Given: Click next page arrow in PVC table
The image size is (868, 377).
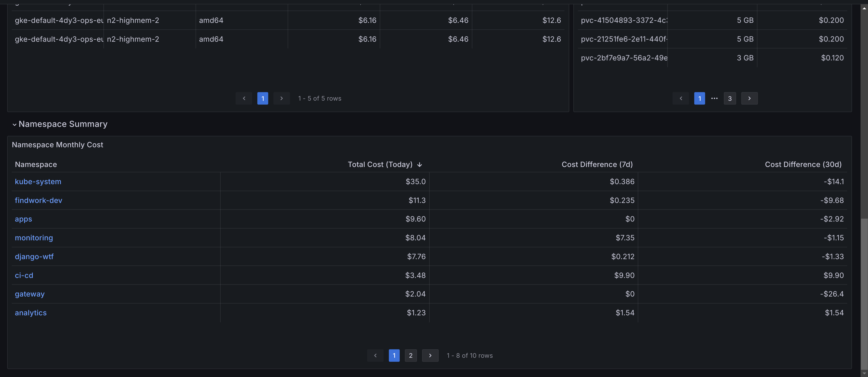Looking at the screenshot, I should click(x=749, y=99).
